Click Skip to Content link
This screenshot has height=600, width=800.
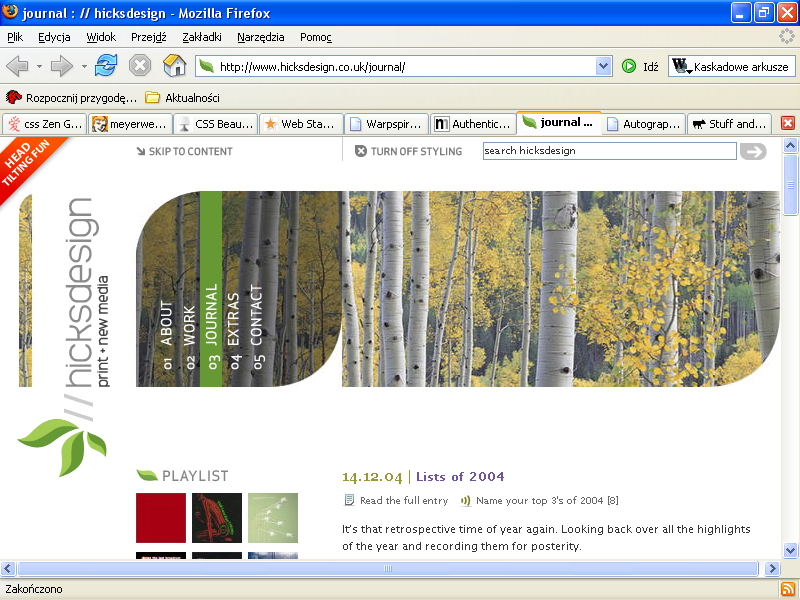(184, 152)
